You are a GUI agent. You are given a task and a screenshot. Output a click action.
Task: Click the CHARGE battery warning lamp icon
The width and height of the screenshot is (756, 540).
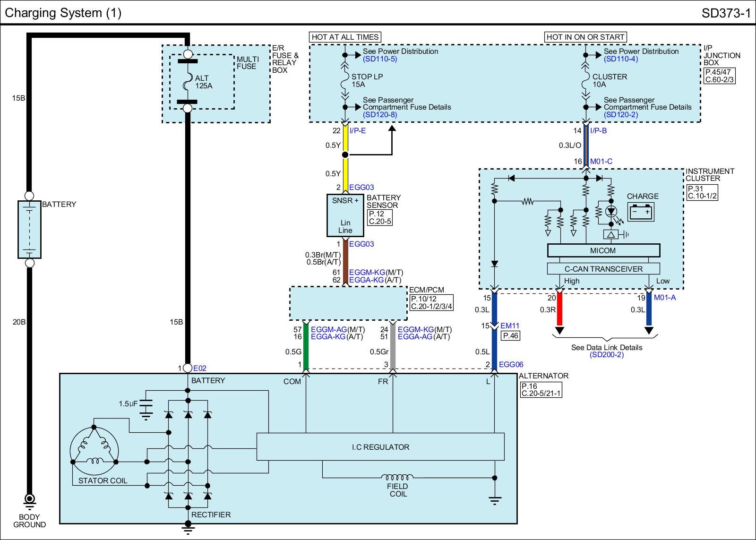[x=641, y=212]
